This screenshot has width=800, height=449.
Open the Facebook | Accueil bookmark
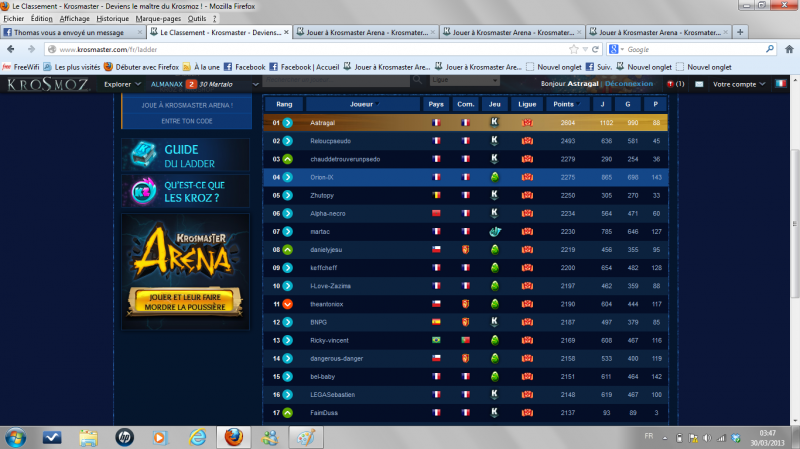(x=304, y=67)
